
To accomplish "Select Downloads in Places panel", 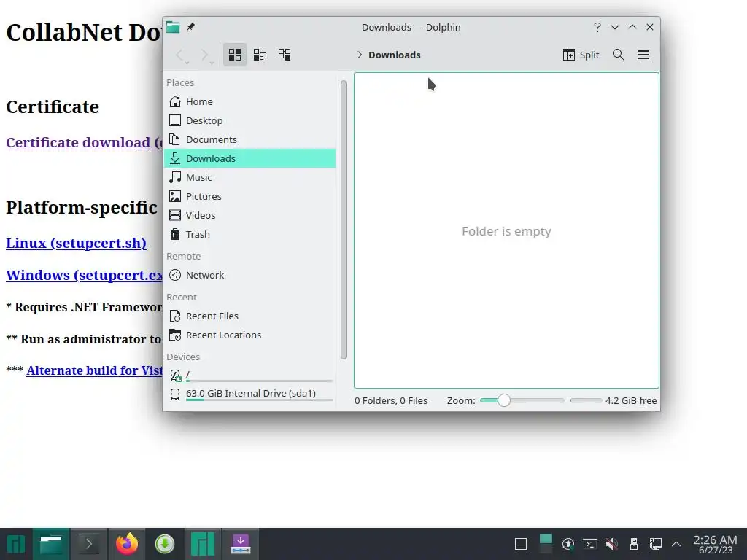I will [249, 158].
